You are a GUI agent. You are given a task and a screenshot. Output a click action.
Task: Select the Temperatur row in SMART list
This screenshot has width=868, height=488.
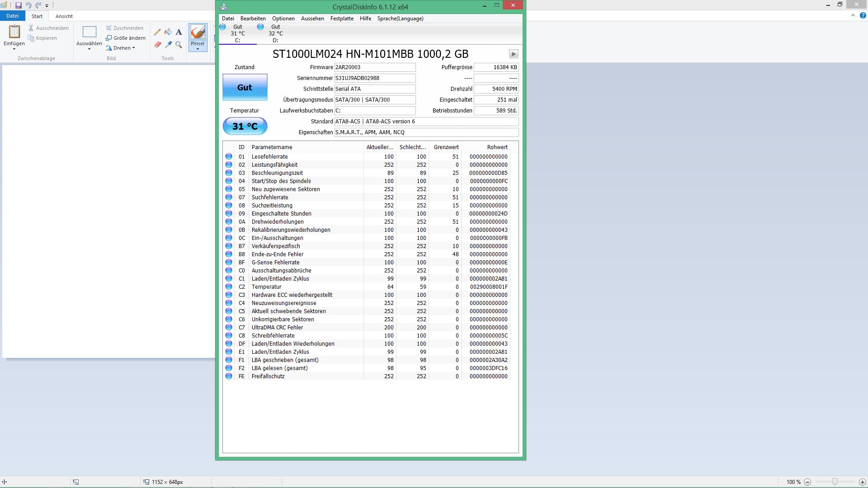(x=266, y=287)
